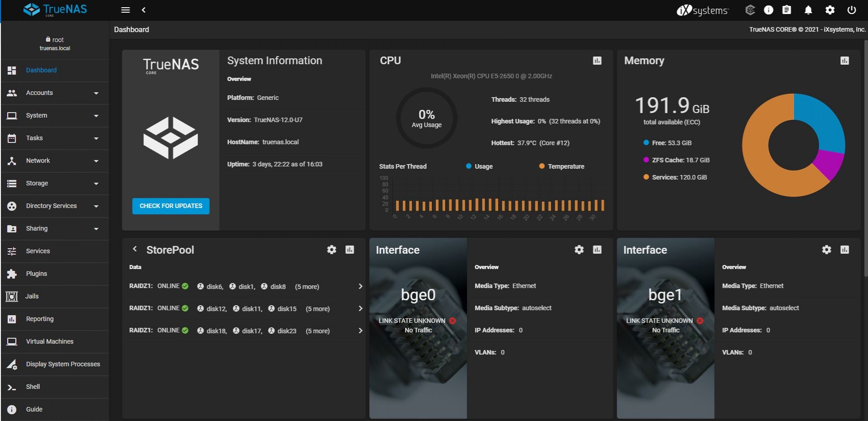The height and width of the screenshot is (421, 868).
Task: Click the Jails sidebar icon
Action: click(12, 296)
